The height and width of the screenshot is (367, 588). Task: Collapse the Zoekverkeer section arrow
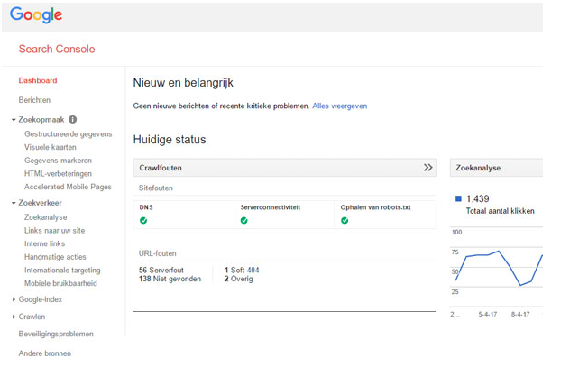14,203
